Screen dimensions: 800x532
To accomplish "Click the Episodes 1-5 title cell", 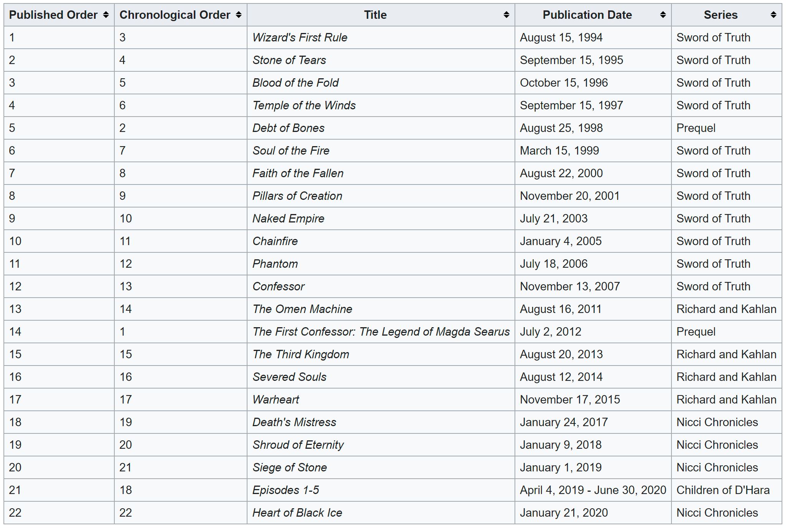I will tap(285, 490).
